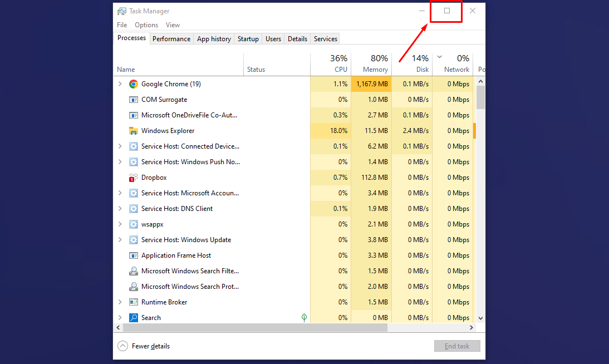The image size is (609, 364).
Task: Expand Service Host: Microsoft Accoun row
Action: tap(120, 193)
